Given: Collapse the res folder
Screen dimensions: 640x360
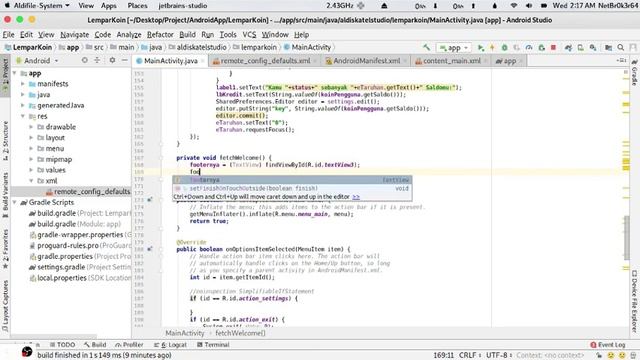Looking at the screenshot, I should click(23, 116).
